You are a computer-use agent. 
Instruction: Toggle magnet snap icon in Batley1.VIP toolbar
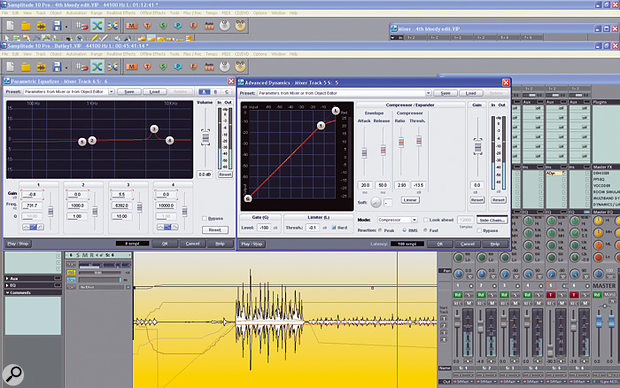coord(82,66)
